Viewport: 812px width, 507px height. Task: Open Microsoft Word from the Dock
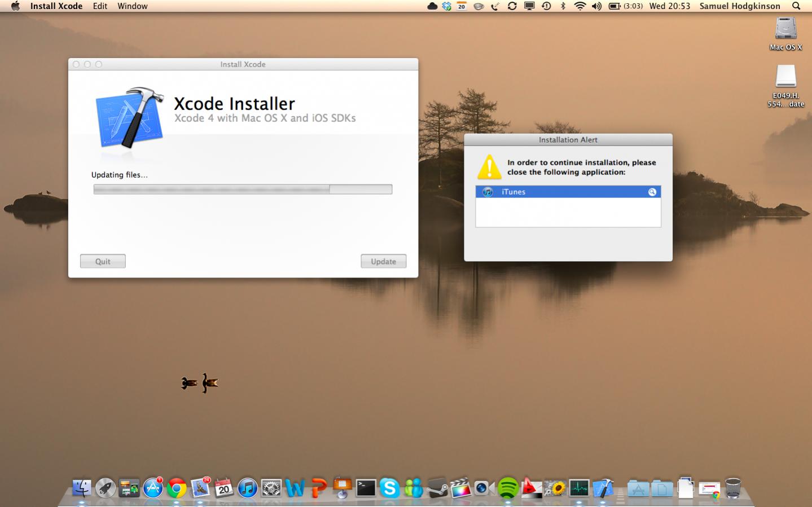click(295, 488)
